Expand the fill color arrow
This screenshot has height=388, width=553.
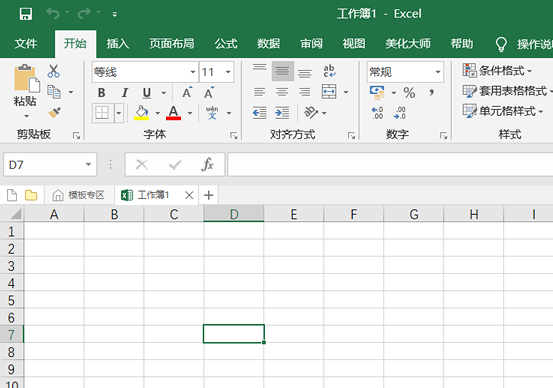coord(158,113)
